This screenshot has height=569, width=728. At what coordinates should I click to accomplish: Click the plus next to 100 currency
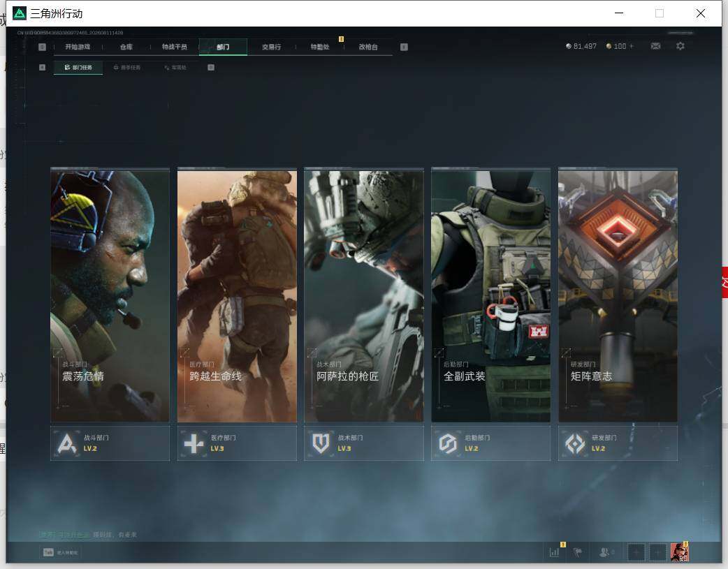tap(632, 46)
